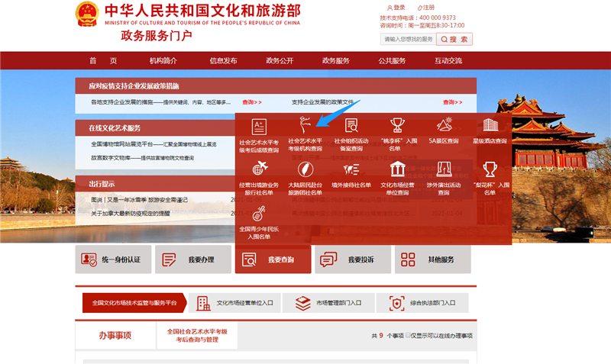This screenshot has width=611, height=364.
Task: Click the 在线文化艺术服务 heading
Action: pyautogui.click(x=115, y=128)
